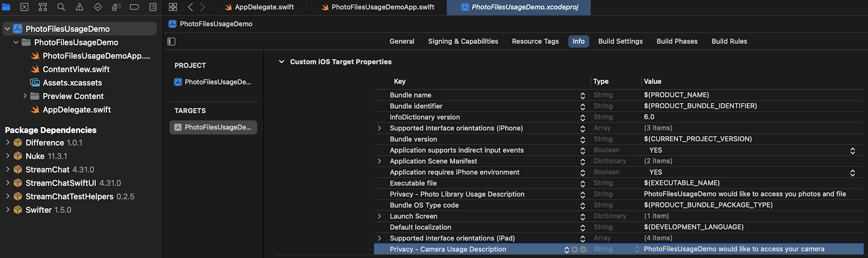The width and height of the screenshot is (868, 258).
Task: Select the PhotoFilesUsageDemo.xcodeproj editor tab
Action: [x=519, y=7]
